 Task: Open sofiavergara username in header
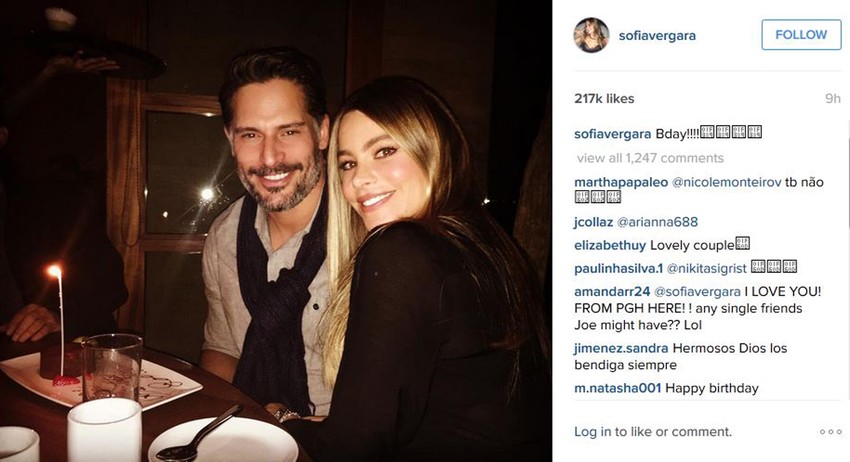point(657,36)
